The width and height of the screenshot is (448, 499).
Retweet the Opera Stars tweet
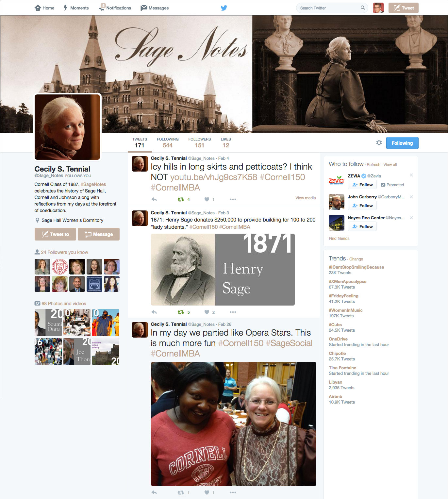(181, 492)
